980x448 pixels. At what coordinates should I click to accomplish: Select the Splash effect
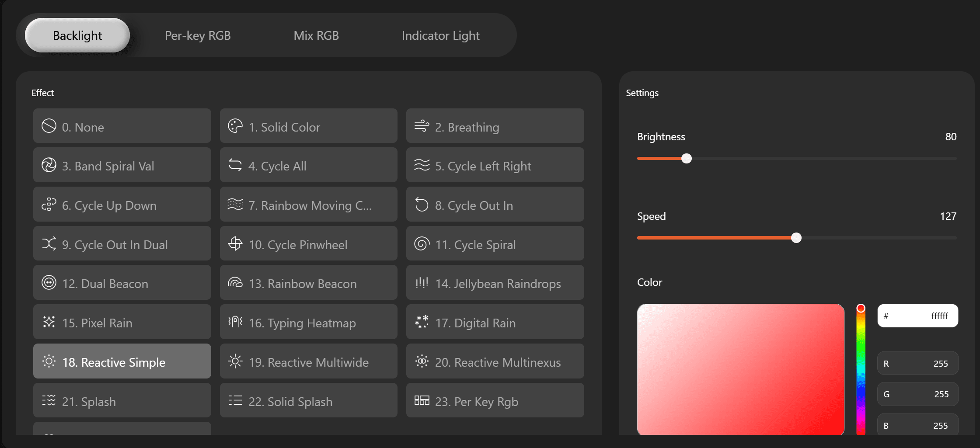pyautogui.click(x=122, y=400)
